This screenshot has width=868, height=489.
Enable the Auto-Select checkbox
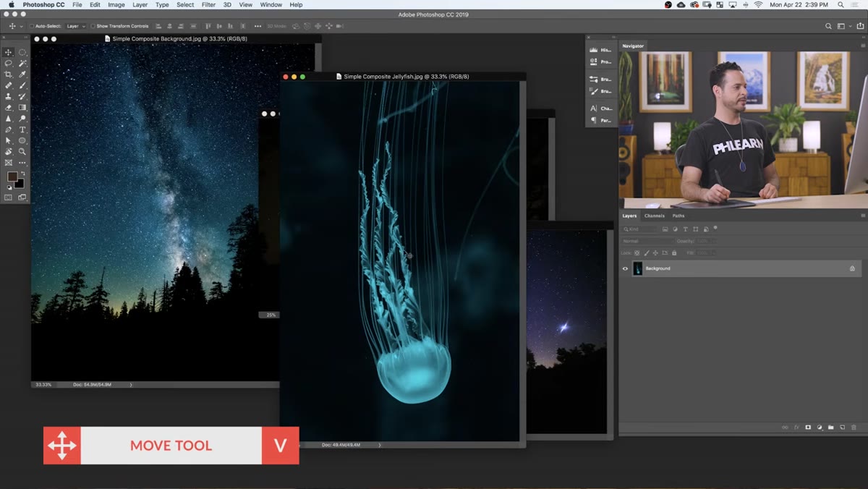(x=32, y=26)
